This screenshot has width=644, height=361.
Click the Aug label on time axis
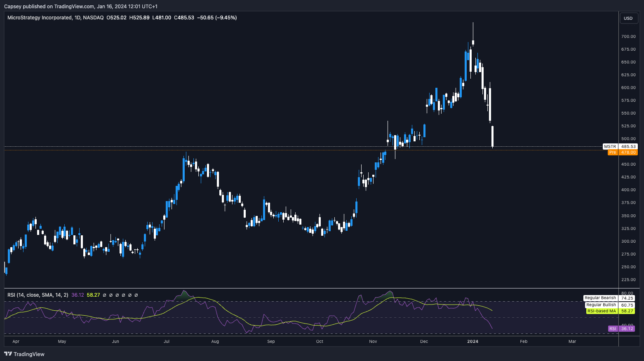[x=215, y=341]
